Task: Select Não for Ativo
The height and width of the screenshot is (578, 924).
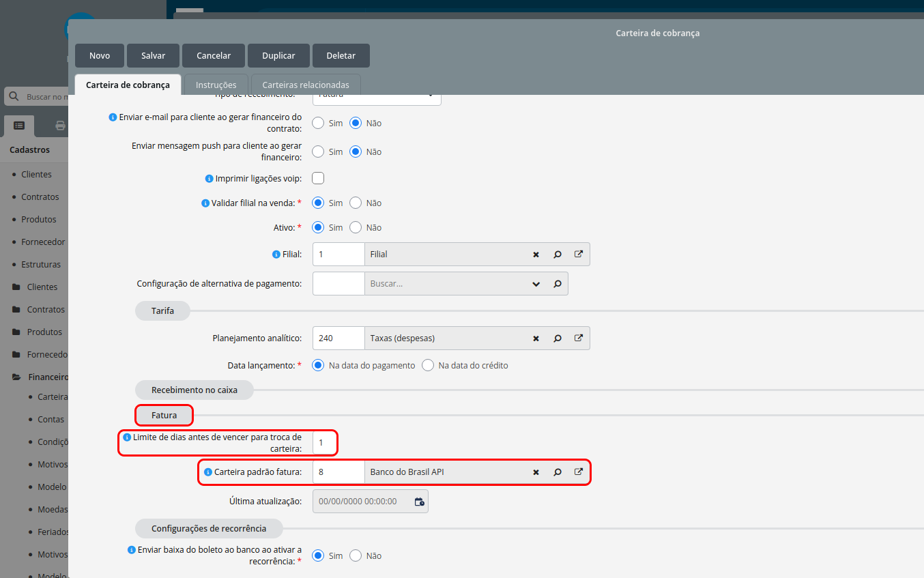Action: (x=356, y=227)
